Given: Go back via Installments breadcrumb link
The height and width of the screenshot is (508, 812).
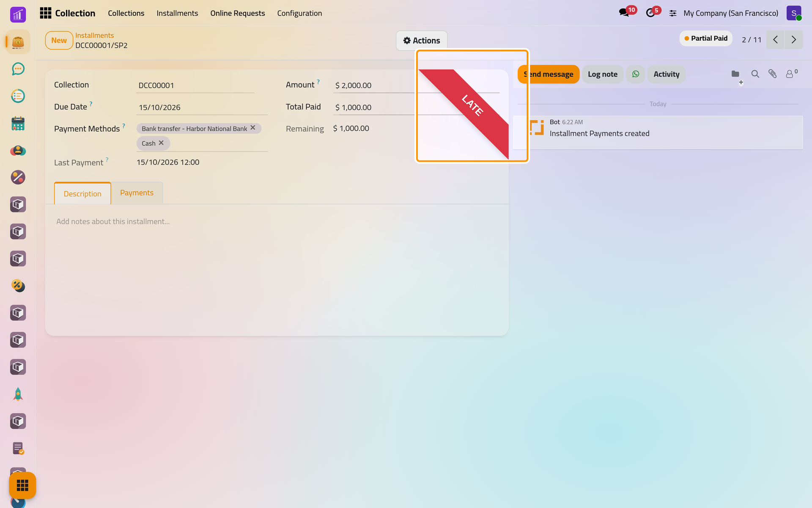Looking at the screenshot, I should [94, 36].
